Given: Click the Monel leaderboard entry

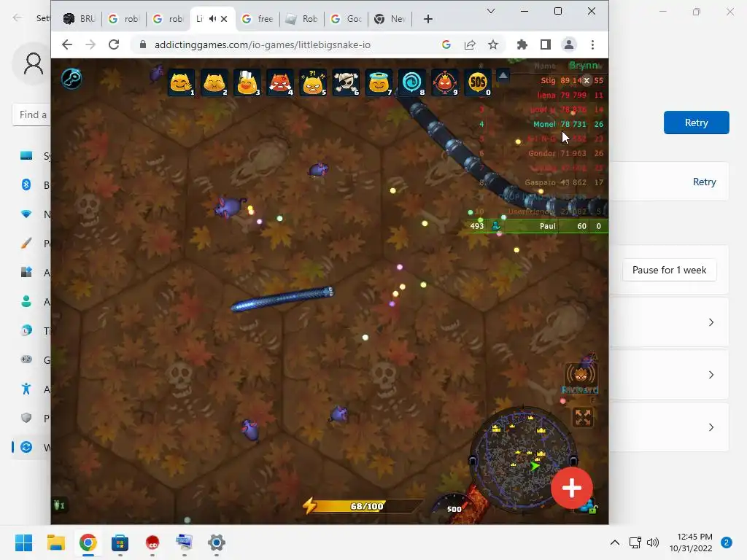Looking at the screenshot, I should click(x=542, y=124).
